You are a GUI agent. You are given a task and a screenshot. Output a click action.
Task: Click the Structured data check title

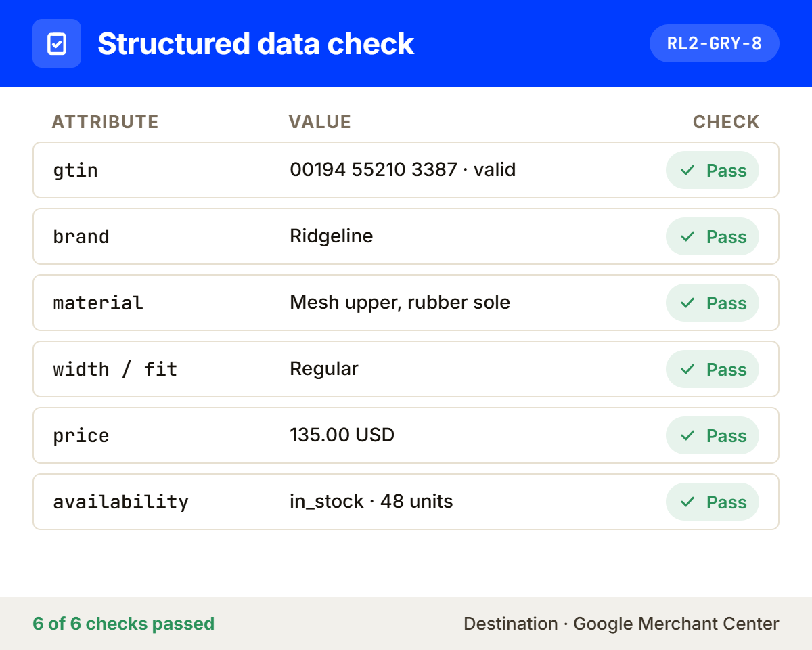256,43
